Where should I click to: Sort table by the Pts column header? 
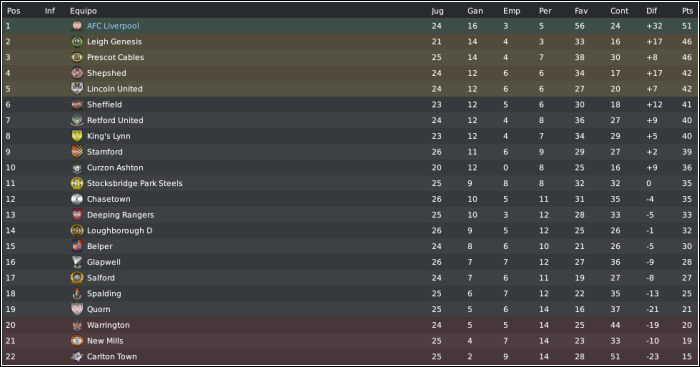(x=687, y=11)
